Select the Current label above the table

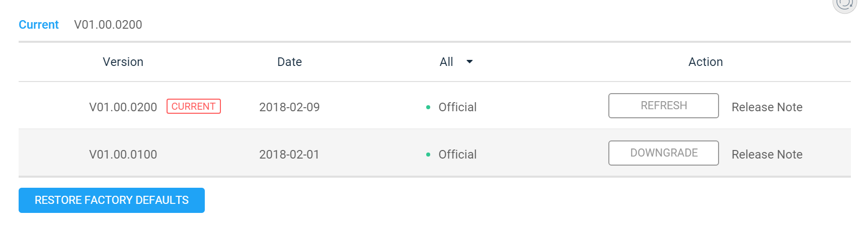coord(39,25)
